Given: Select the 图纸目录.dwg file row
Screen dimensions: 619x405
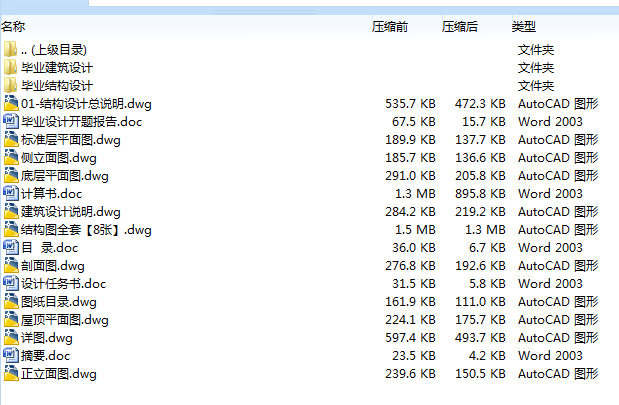Looking at the screenshot, I should point(58,301).
